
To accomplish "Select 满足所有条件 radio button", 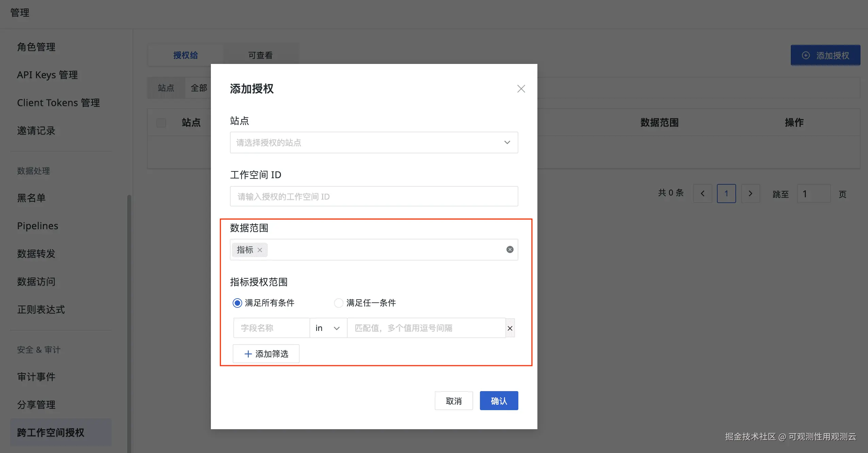I will [x=237, y=303].
